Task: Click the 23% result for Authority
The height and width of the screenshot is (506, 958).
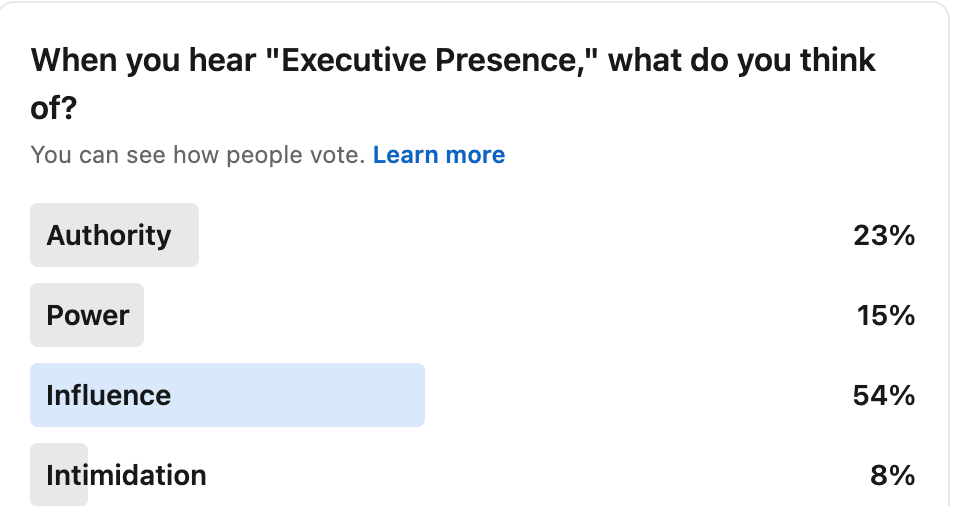Action: click(884, 236)
